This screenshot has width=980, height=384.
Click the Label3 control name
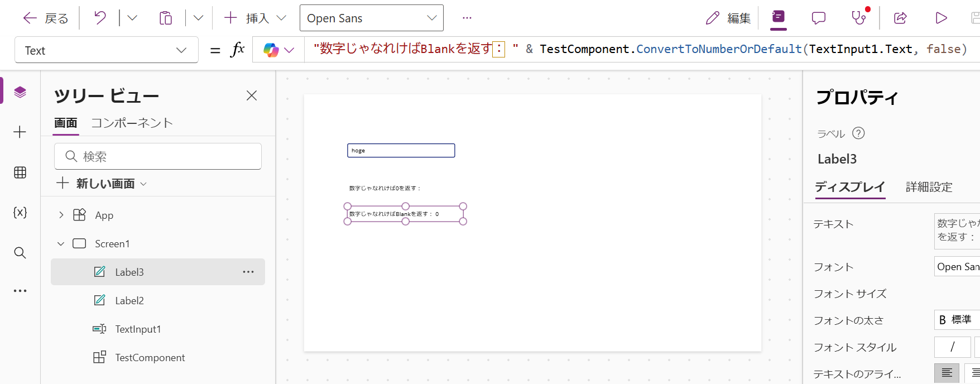coord(837,159)
